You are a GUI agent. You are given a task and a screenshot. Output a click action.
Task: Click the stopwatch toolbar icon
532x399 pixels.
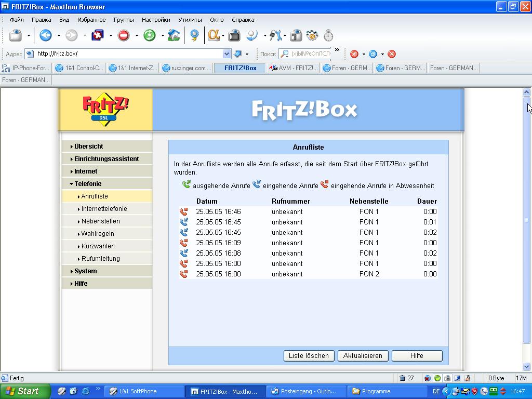click(x=328, y=35)
